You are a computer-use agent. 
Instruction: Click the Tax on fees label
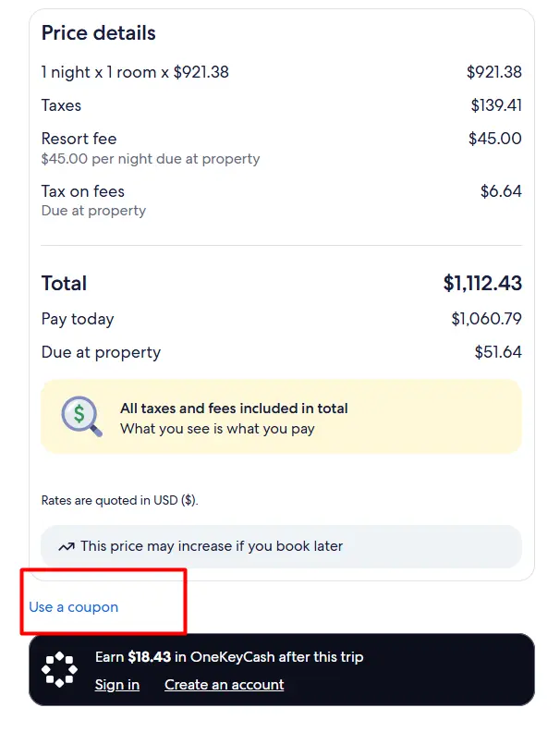[83, 191]
